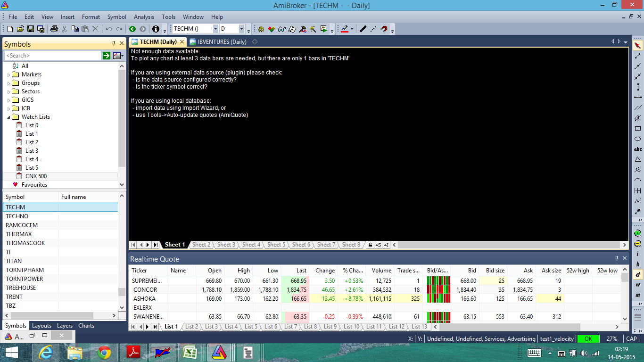Select CNX 500 watch list
Image resolution: width=644 pixels, height=362 pixels.
click(36, 176)
